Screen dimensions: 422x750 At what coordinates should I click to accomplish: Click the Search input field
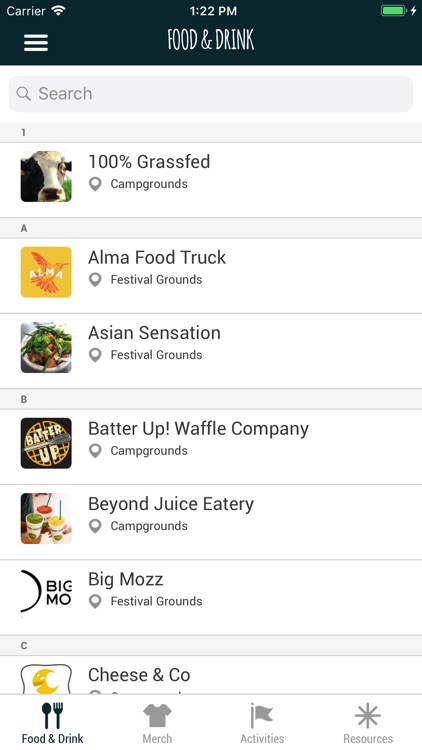[x=211, y=94]
